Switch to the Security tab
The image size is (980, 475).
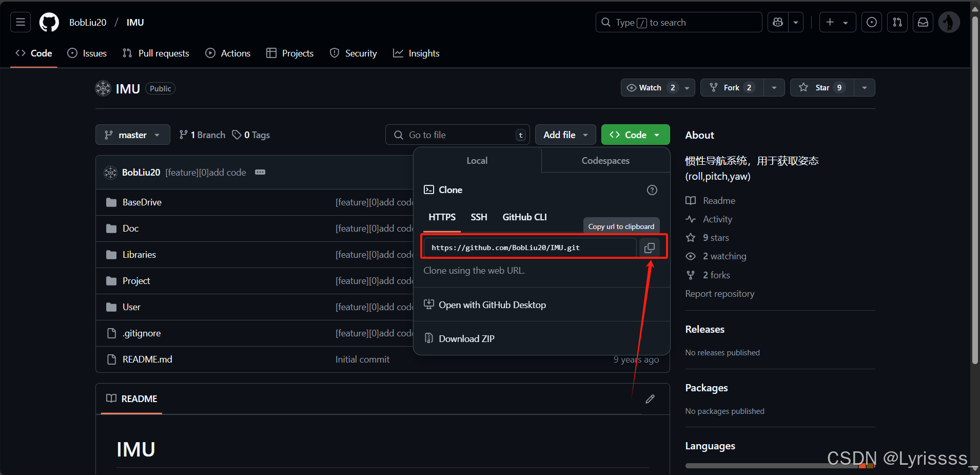coord(354,53)
